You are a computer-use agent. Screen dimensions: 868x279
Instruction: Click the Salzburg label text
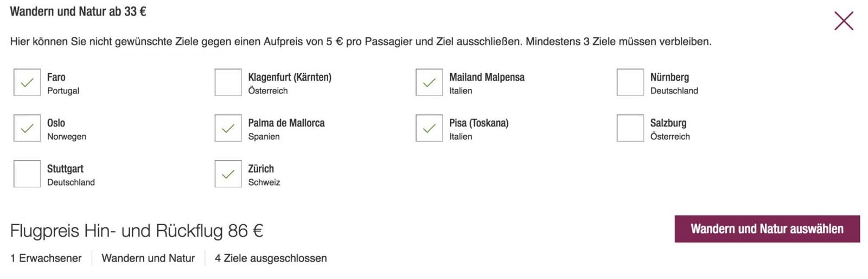coord(668,123)
